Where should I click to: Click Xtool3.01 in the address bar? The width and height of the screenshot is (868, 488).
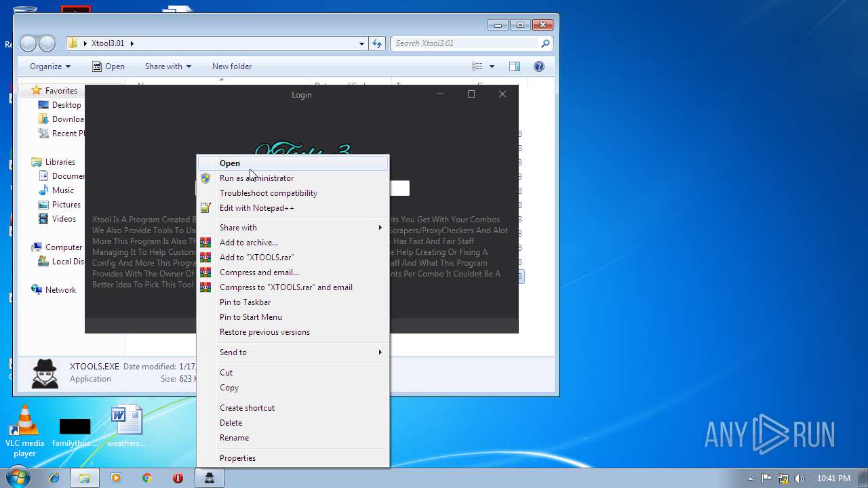[x=108, y=43]
